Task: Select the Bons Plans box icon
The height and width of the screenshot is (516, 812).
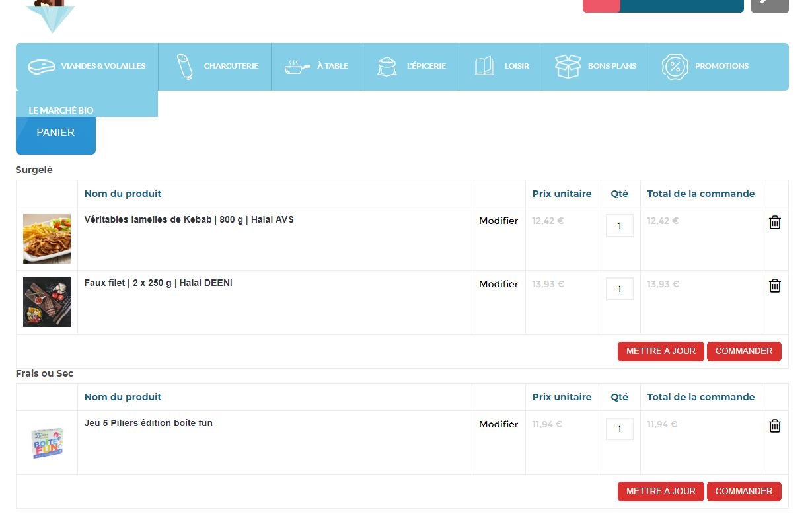Action: pyautogui.click(x=568, y=66)
